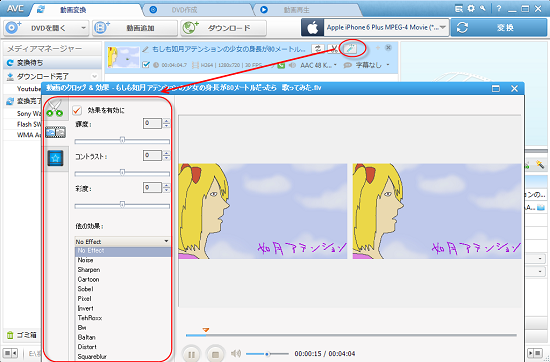The image size is (550, 362).
Task: Select Bw effect from list
Action: click(x=82, y=328)
